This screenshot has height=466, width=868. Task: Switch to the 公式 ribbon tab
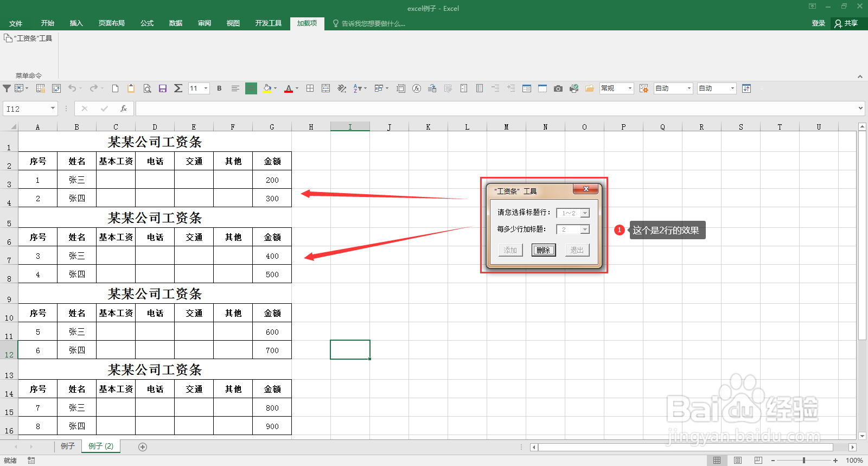pos(146,23)
